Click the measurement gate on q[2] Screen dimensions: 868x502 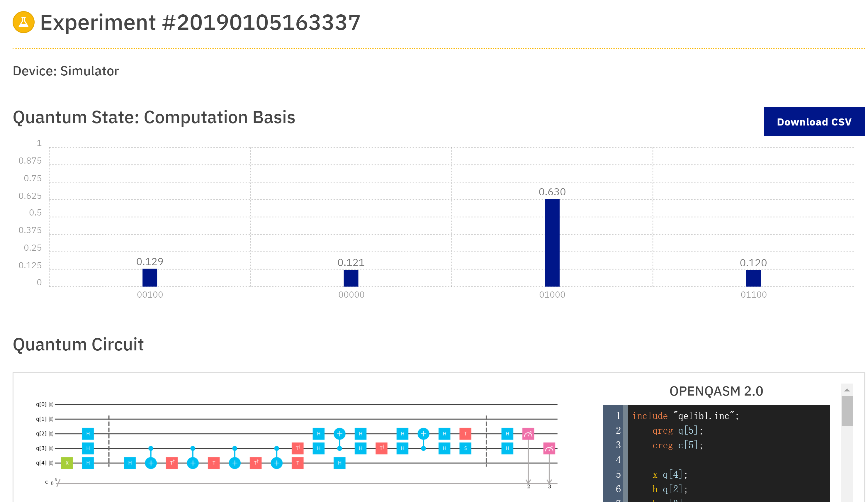point(528,434)
